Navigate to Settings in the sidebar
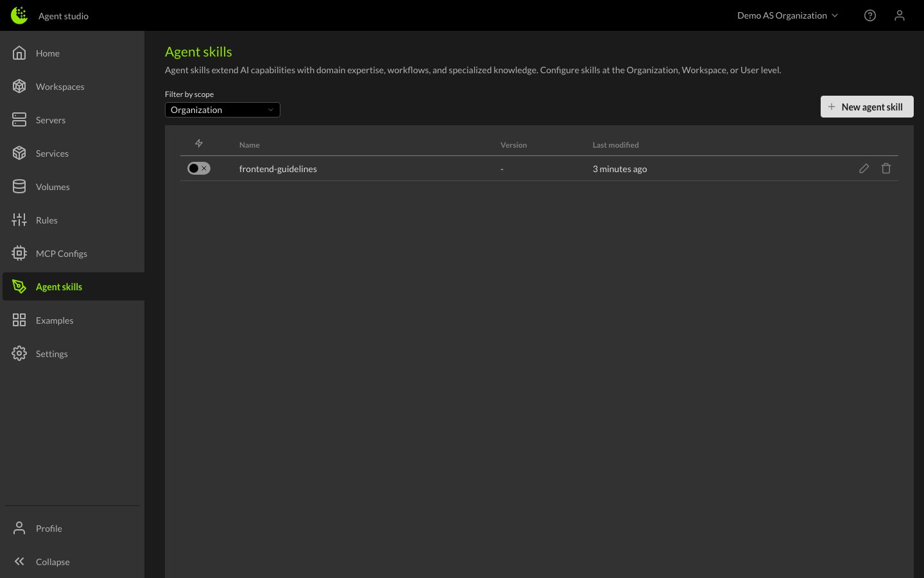Viewport: 924px width, 578px height. pos(51,354)
